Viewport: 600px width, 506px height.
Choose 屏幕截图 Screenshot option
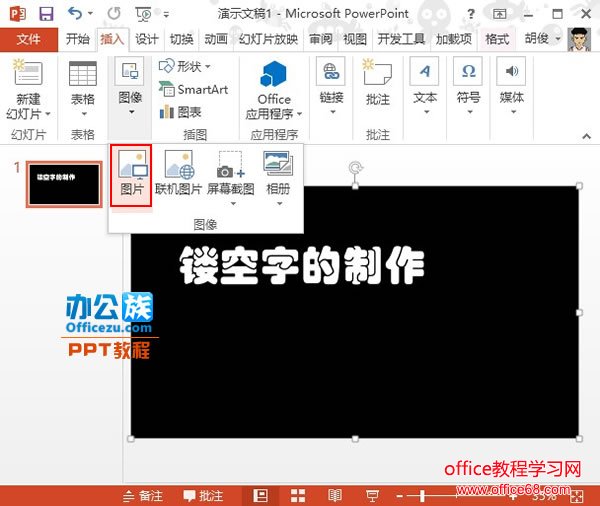pyautogui.click(x=231, y=177)
